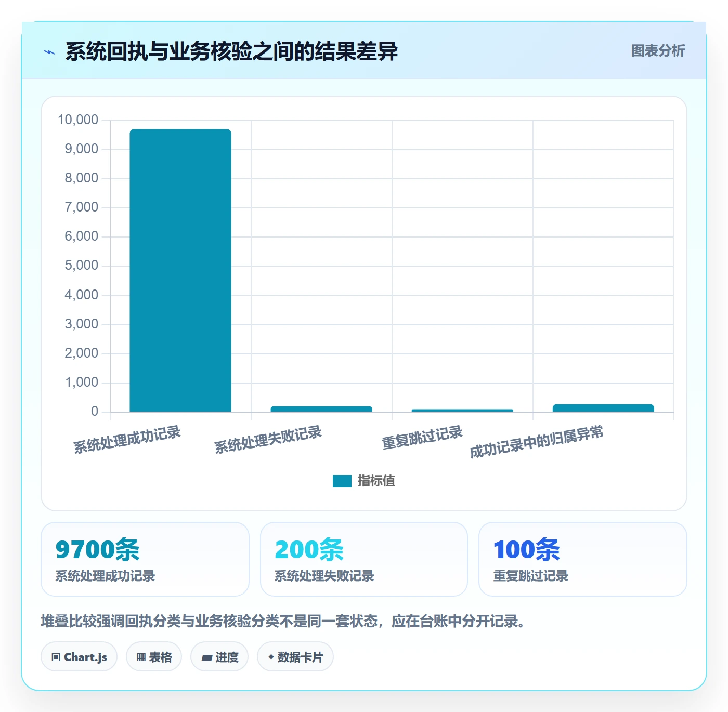Select the 系统处理成功记录 bar in the chart

point(180,271)
